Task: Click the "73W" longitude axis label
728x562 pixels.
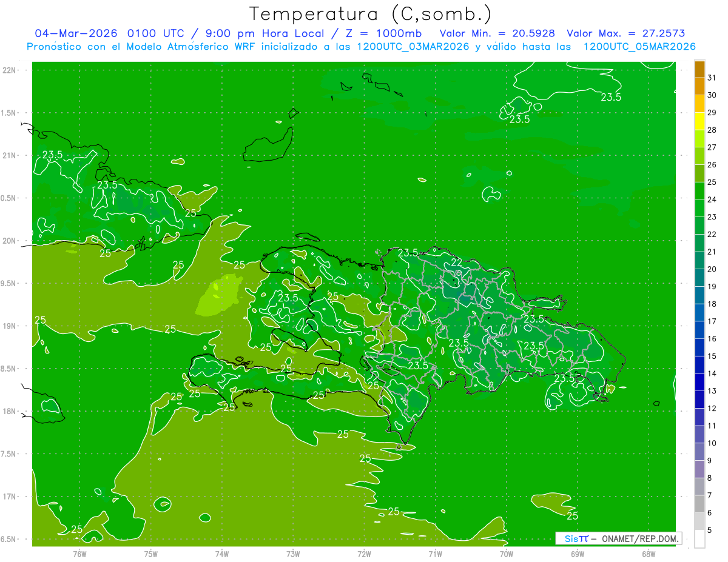Action: point(293,554)
